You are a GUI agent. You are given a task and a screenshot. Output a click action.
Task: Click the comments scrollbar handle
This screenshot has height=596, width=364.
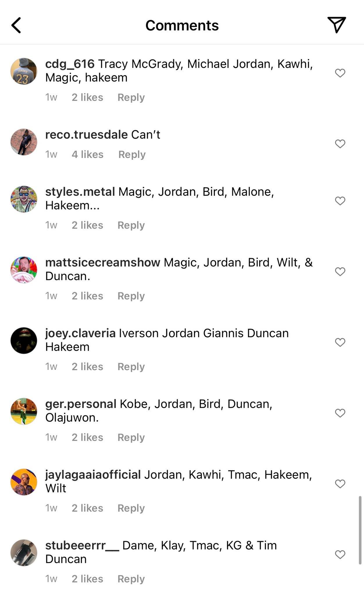(x=360, y=530)
